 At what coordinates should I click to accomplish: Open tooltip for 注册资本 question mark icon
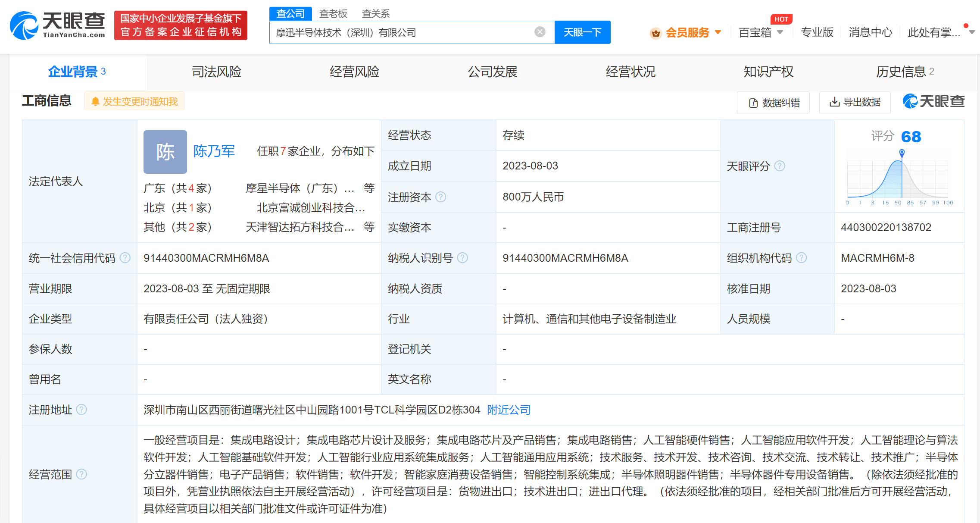(440, 197)
